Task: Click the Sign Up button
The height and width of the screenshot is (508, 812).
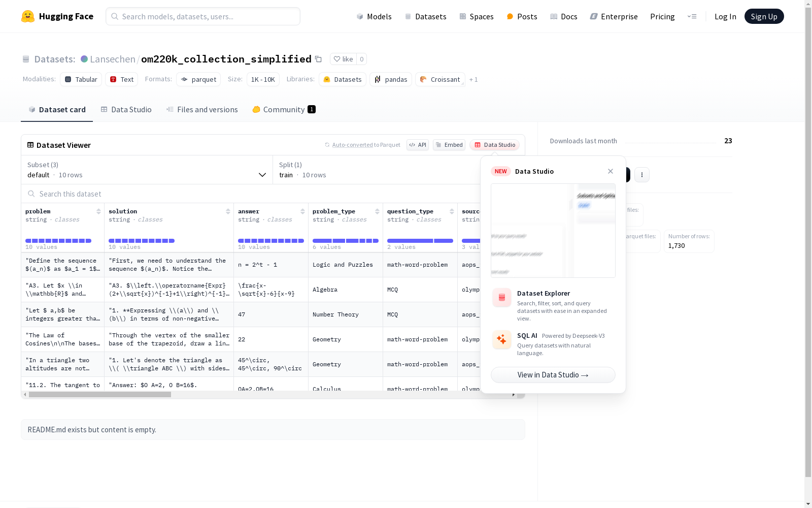Action: (764, 16)
